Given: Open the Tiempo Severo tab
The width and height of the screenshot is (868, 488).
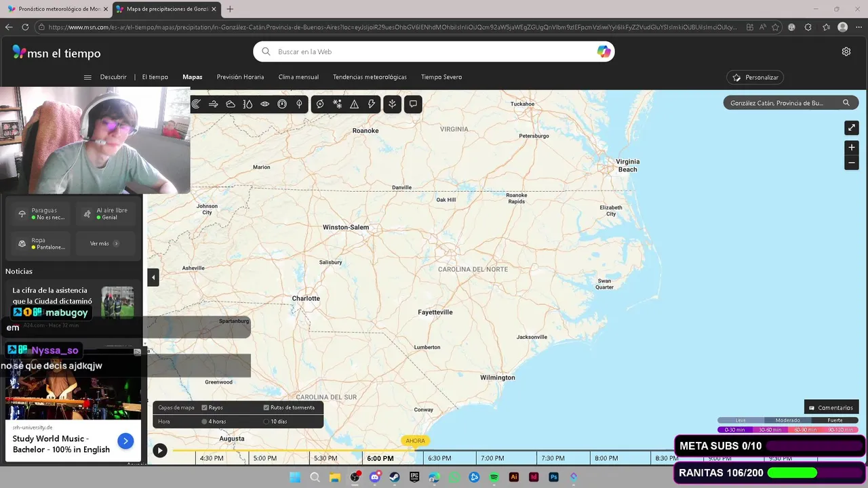Looking at the screenshot, I should 441,77.
